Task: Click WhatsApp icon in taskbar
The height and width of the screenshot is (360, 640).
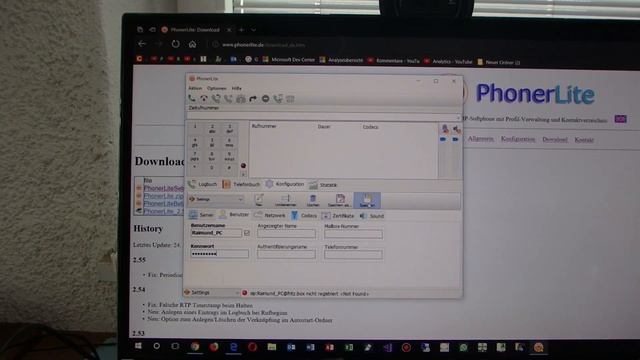Action: [x=463, y=347]
